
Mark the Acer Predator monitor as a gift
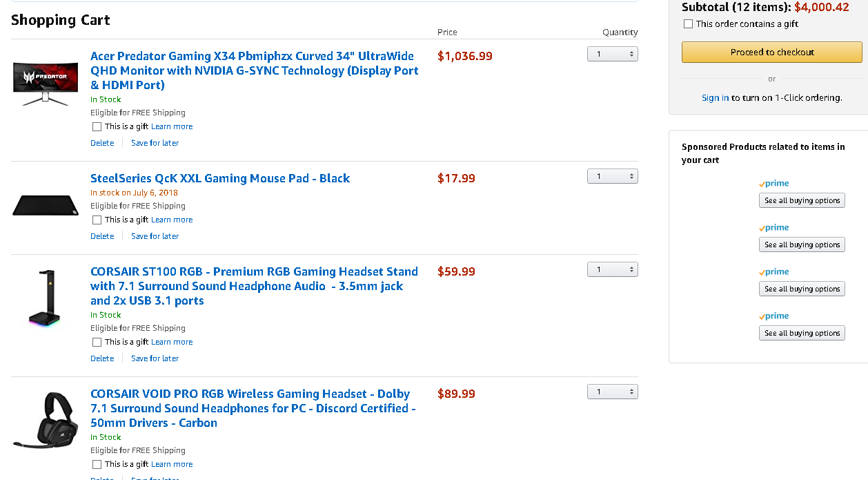point(97,127)
